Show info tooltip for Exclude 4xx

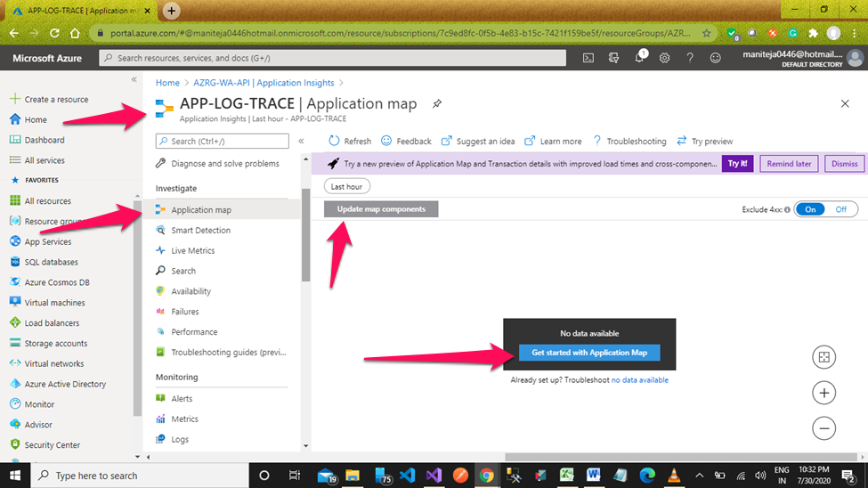coord(787,209)
